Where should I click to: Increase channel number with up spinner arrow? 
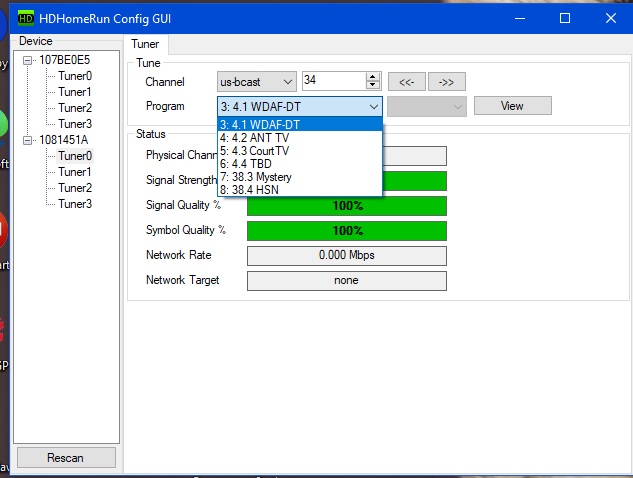coord(373,76)
